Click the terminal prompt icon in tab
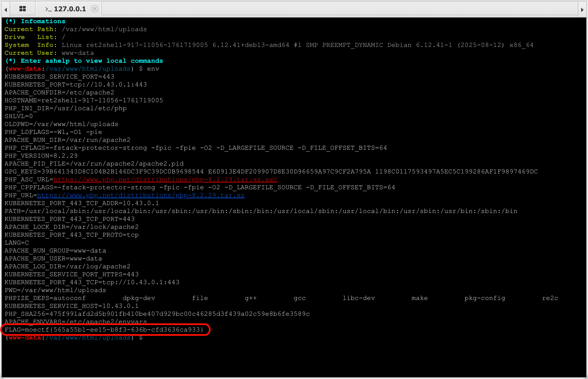Viewport: 588px width, 379px height. pos(48,9)
